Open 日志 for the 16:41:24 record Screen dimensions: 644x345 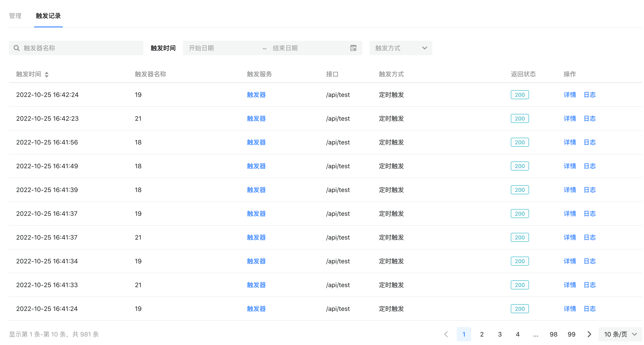pos(590,309)
